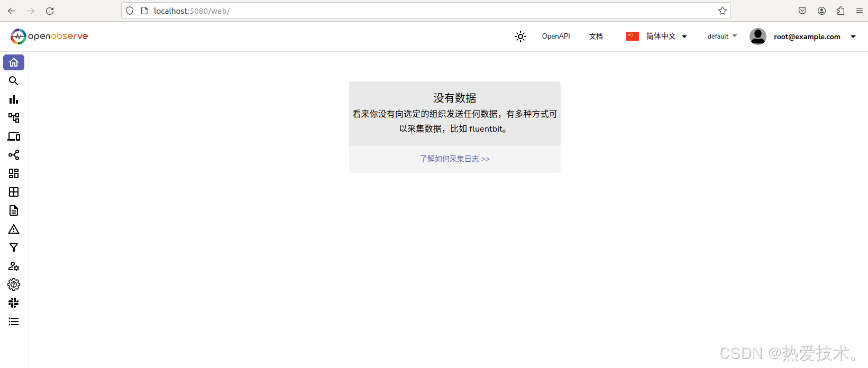
Task: Open Dashboards grid icon in sidebar
Action: point(14,173)
